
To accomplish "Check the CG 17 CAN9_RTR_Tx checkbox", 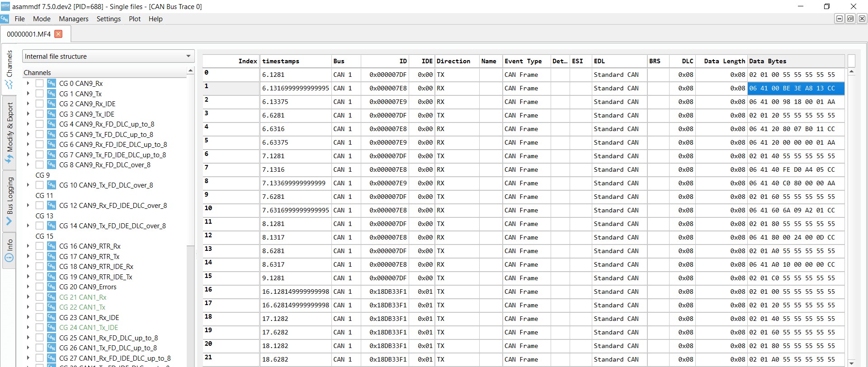I will (x=40, y=256).
